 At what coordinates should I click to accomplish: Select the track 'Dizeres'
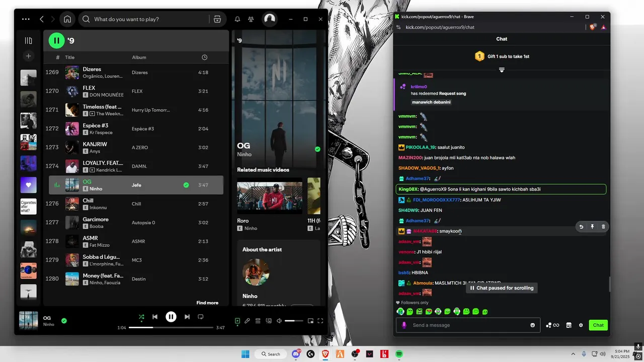[x=136, y=72]
